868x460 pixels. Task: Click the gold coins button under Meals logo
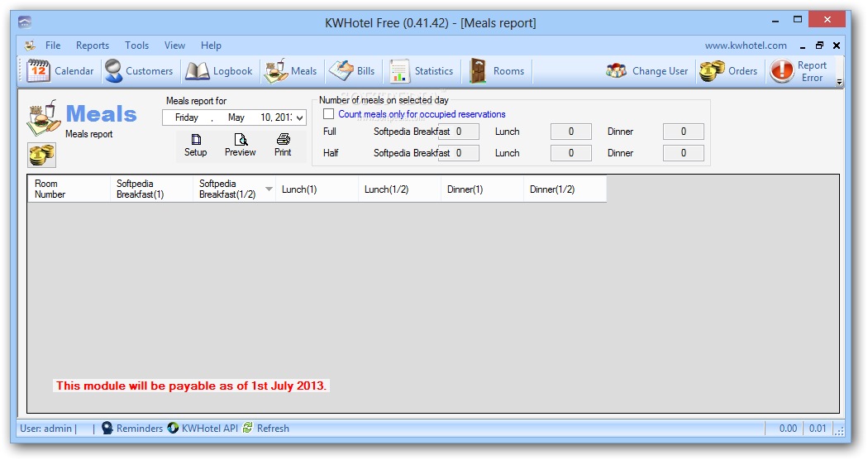coord(41,156)
